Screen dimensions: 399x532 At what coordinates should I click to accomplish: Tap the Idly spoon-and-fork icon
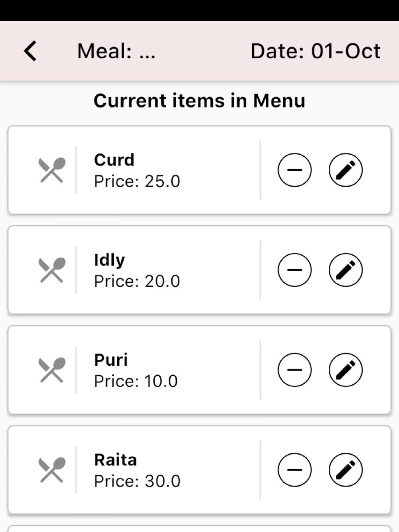point(52,270)
